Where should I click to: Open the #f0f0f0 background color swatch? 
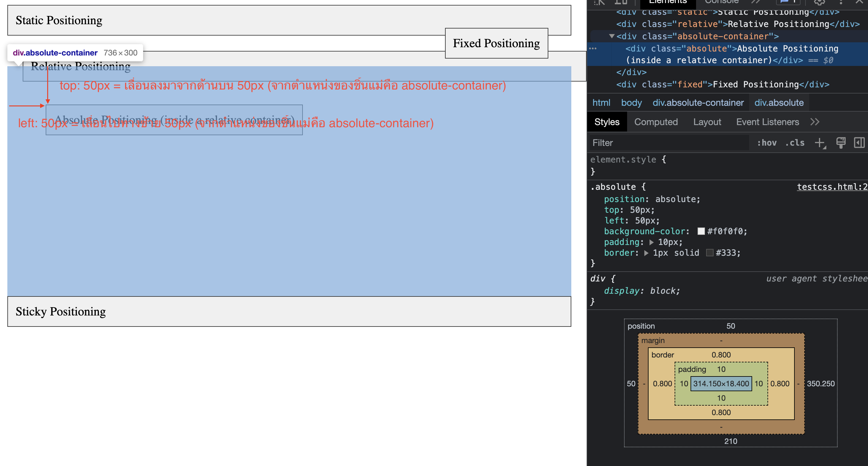point(701,231)
